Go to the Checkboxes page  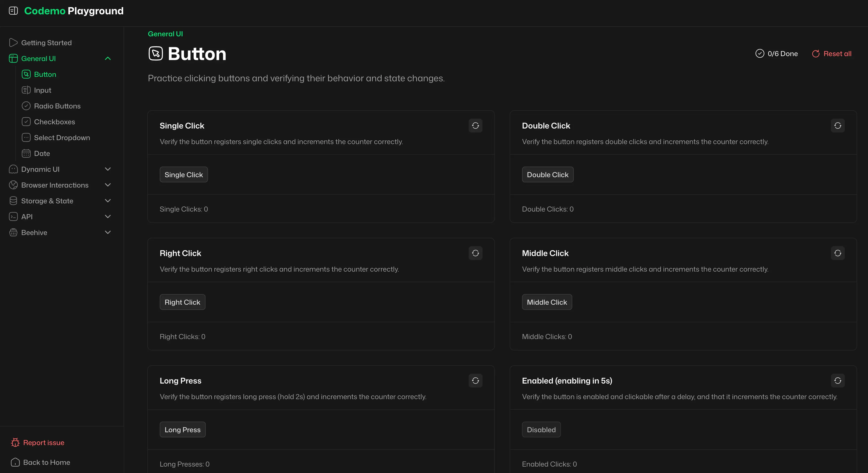(x=55, y=122)
